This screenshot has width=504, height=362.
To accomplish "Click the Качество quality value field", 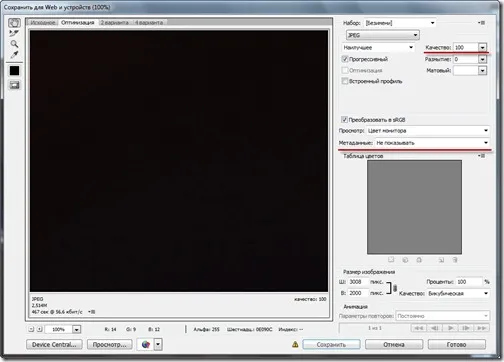I will (466, 47).
